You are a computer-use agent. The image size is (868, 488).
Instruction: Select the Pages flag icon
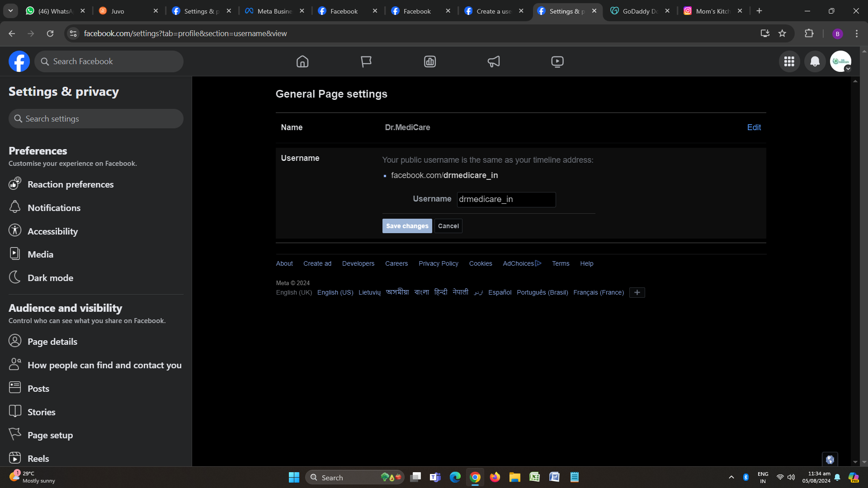[366, 61]
